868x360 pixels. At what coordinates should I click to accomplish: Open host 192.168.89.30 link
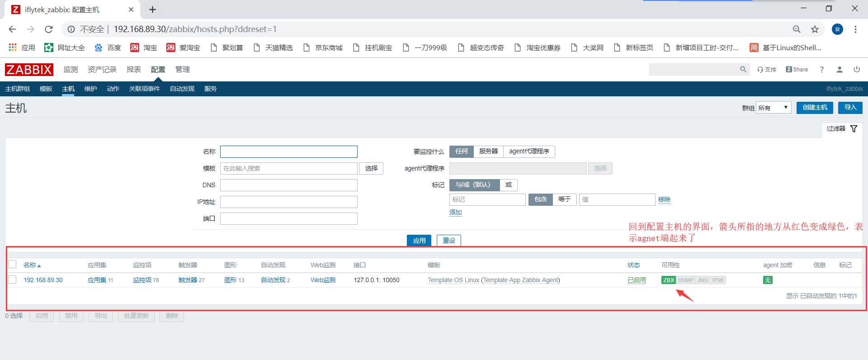(43, 280)
